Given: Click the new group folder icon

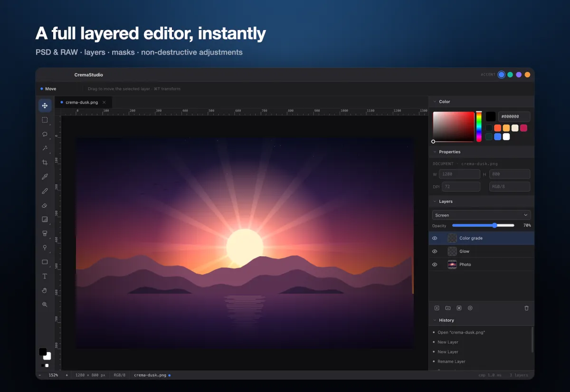Looking at the screenshot, I should (448, 308).
